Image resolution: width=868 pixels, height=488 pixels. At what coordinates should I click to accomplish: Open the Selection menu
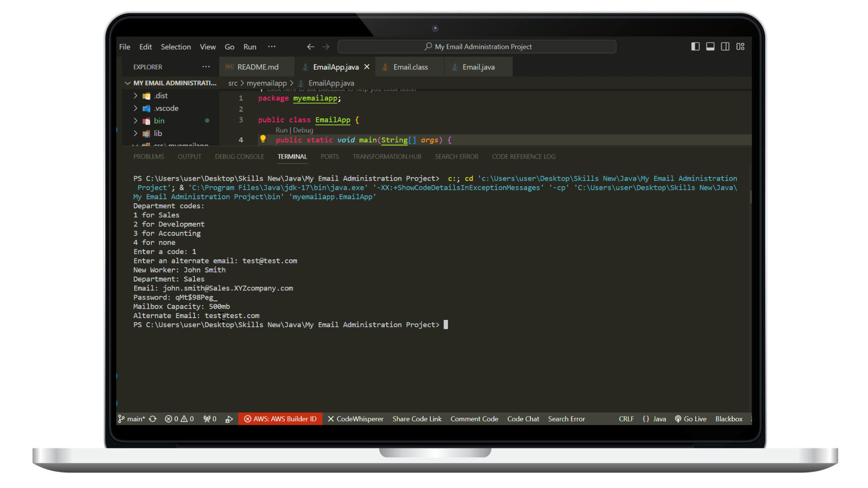[175, 47]
